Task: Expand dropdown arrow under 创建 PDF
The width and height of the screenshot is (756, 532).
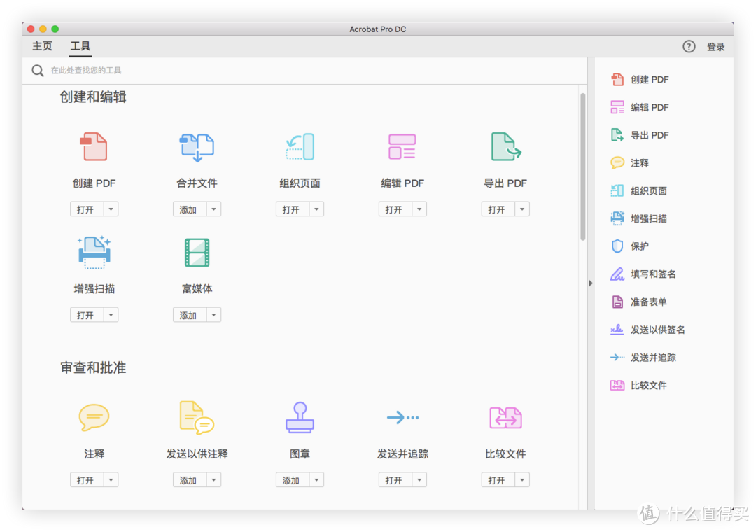Action: click(111, 209)
